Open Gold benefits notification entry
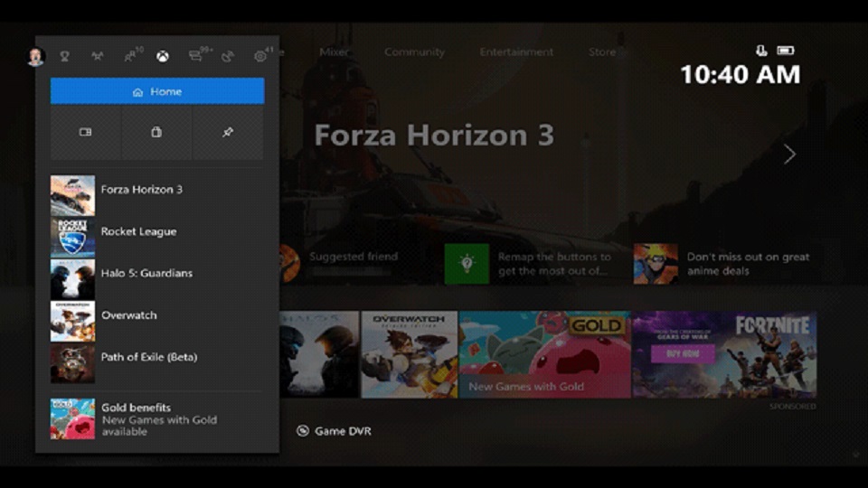Screen dimensions: 868x488 [157, 418]
